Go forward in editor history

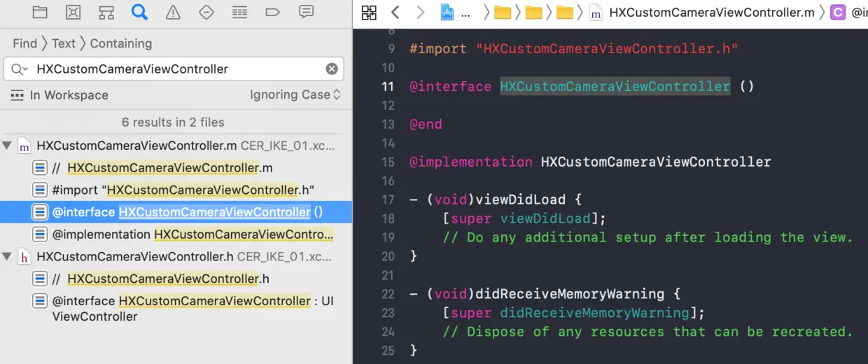(x=420, y=12)
